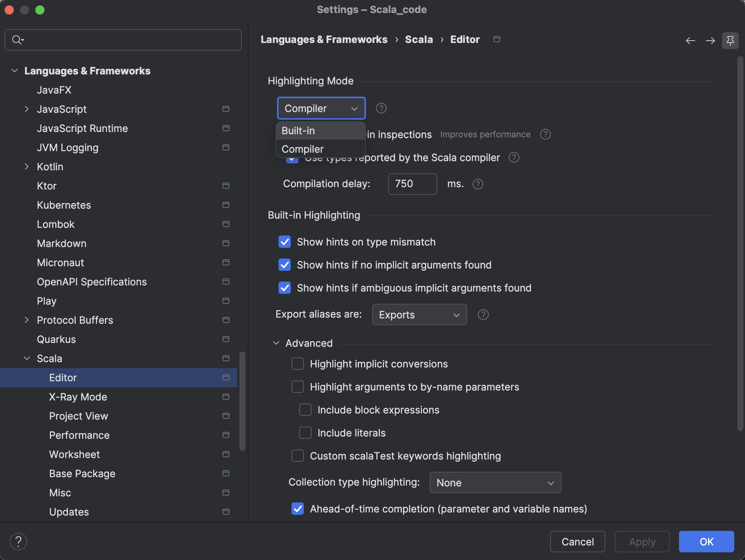The image size is (745, 560).
Task: Open Base Package settings page
Action: 82,473
